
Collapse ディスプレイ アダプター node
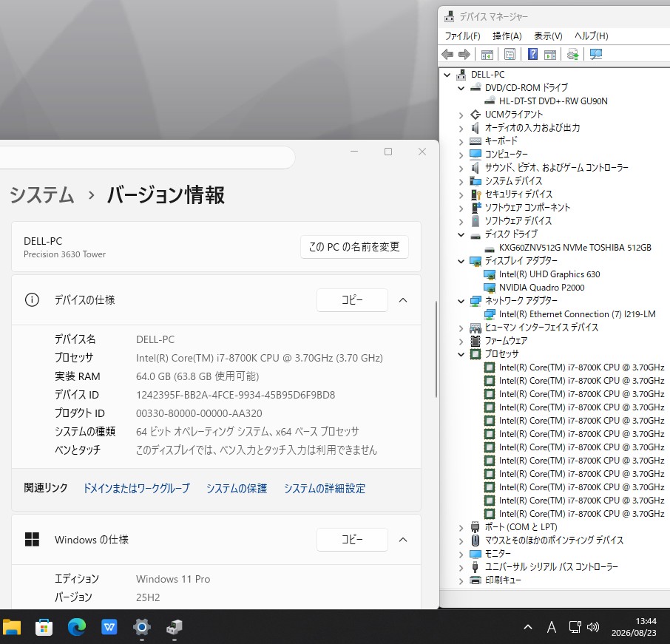(x=461, y=261)
